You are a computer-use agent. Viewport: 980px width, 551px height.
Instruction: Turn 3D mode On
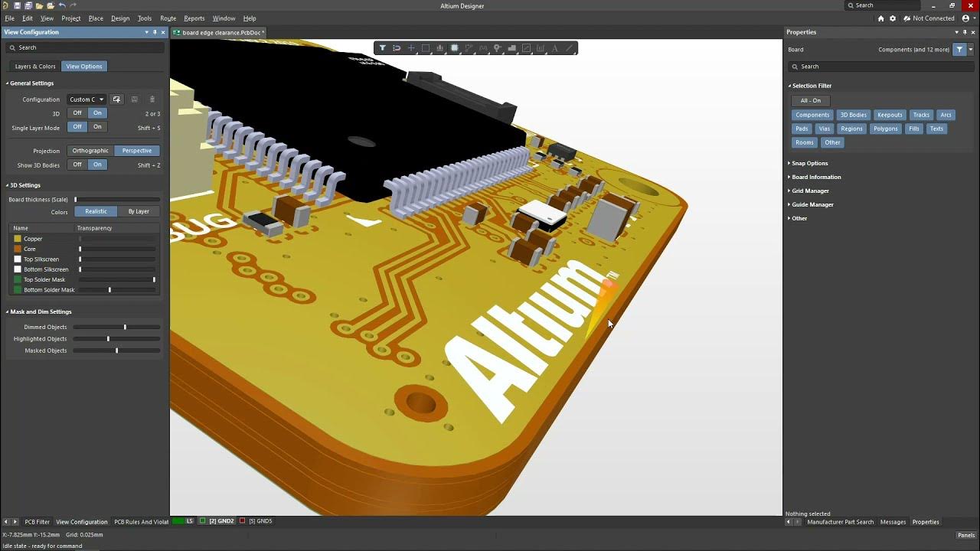[x=97, y=113]
